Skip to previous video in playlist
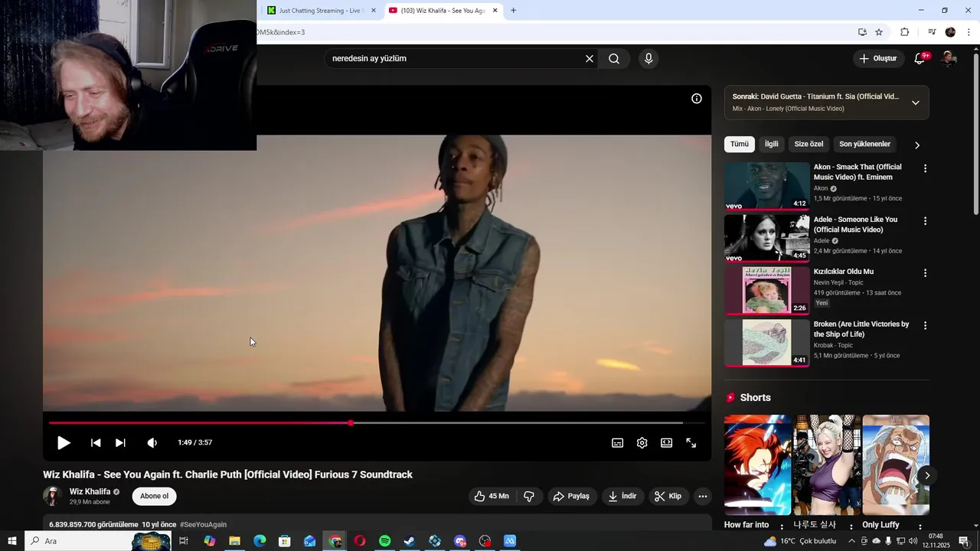This screenshot has height=551, width=980. (96, 442)
